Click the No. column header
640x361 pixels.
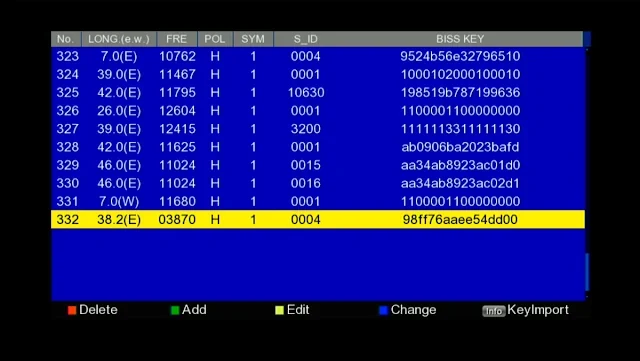pos(66,39)
